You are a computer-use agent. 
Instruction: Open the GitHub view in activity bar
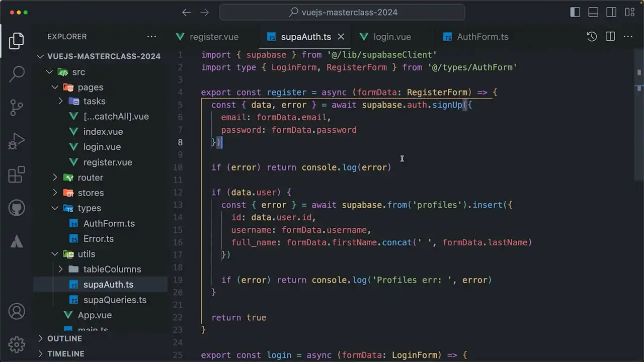tap(17, 208)
